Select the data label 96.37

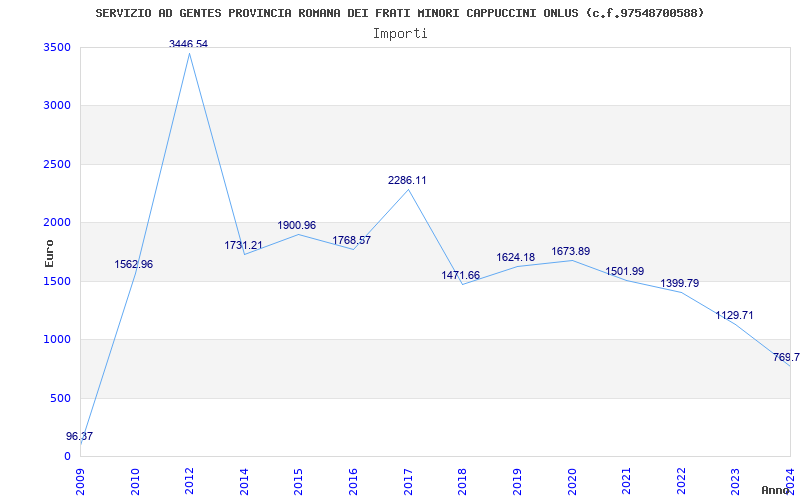coord(80,436)
